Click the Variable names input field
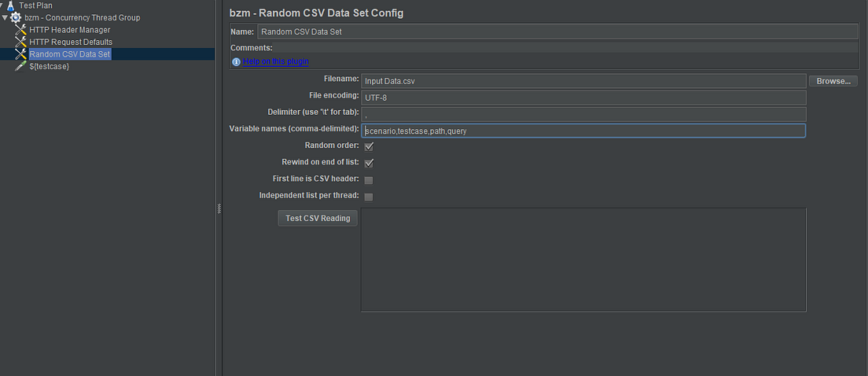This screenshot has height=376, width=868. pyautogui.click(x=583, y=131)
